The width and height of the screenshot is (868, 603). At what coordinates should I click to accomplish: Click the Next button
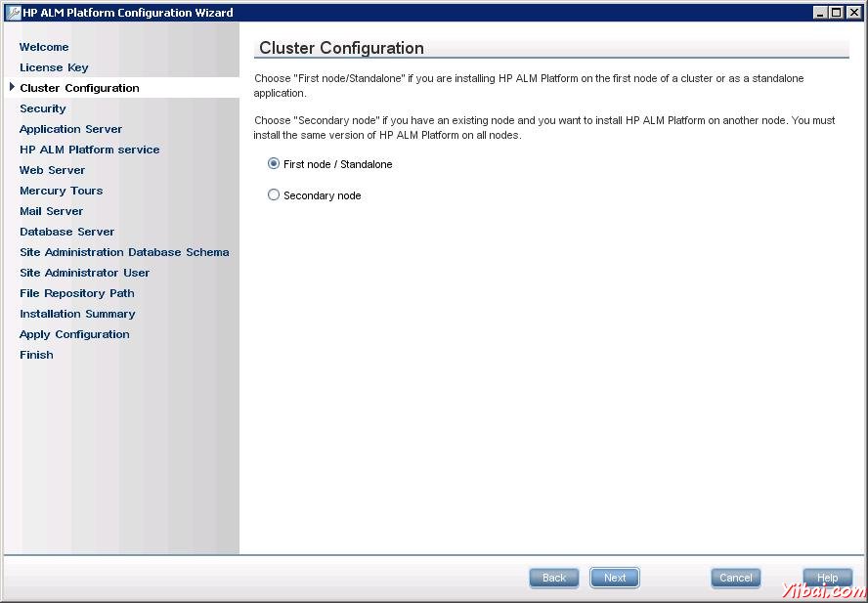click(x=615, y=578)
